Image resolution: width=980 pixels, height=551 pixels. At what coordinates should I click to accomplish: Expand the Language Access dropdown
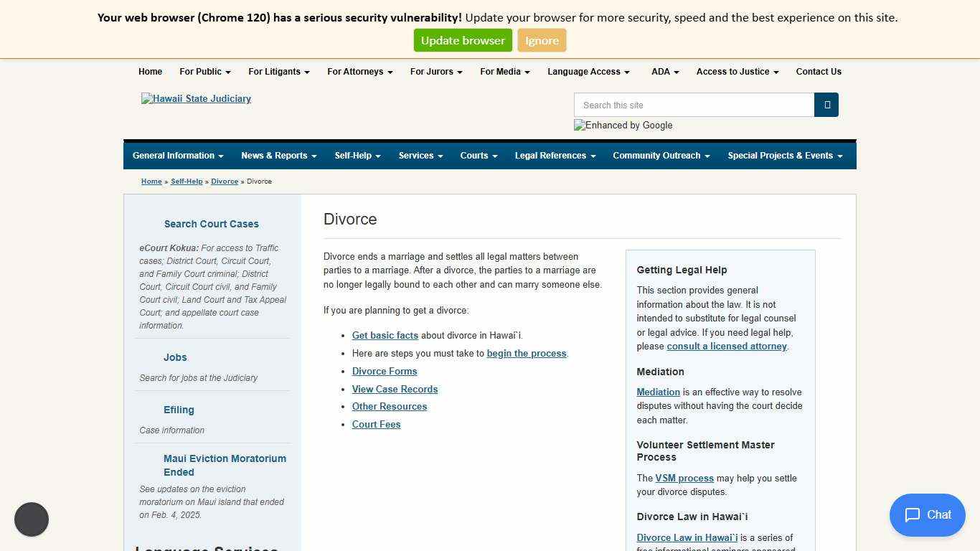click(588, 72)
